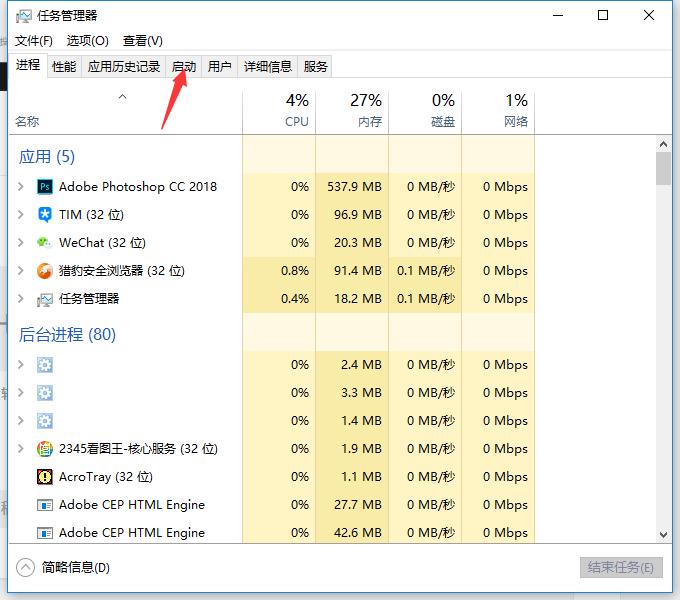680x600 pixels.
Task: Click the AcroTray process icon
Action: 45,477
